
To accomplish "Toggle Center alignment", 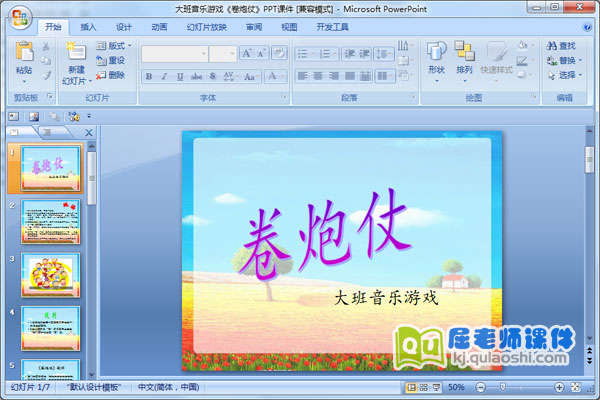I will (x=318, y=76).
